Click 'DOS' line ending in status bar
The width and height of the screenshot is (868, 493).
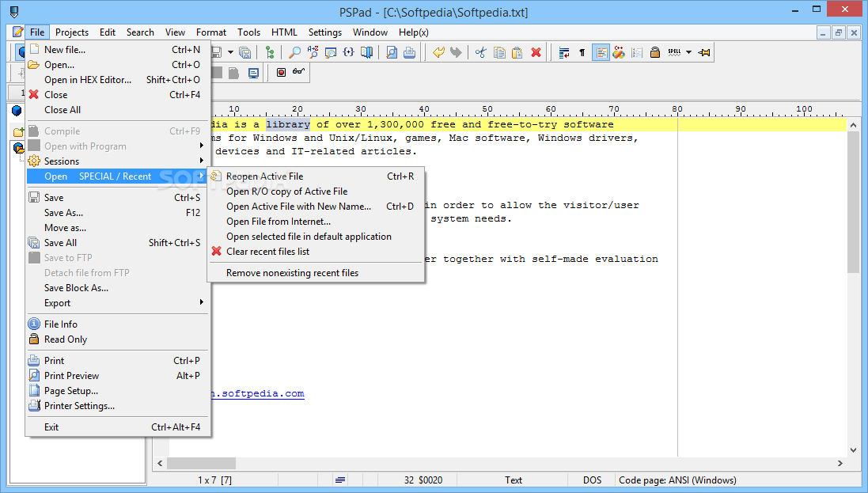592,480
